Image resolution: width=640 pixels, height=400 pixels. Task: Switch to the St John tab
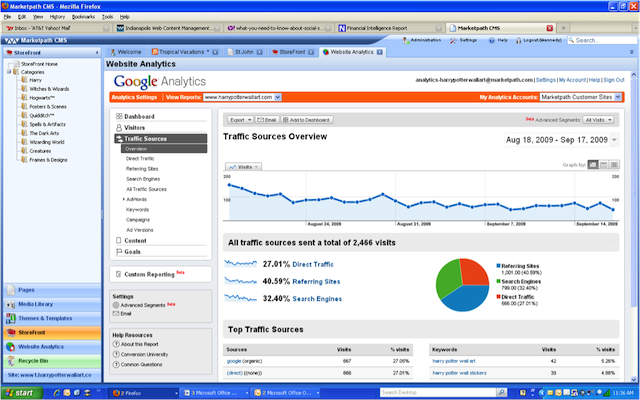244,52
